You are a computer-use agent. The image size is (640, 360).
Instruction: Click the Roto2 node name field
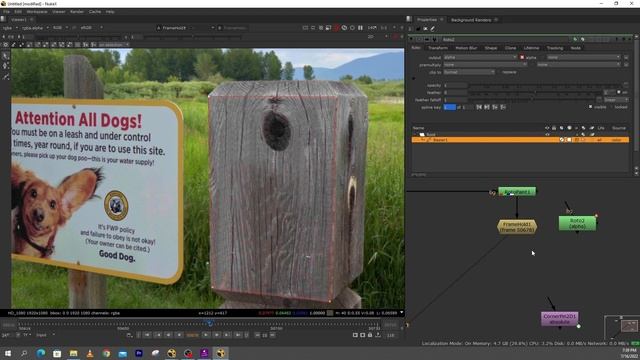coord(506,40)
